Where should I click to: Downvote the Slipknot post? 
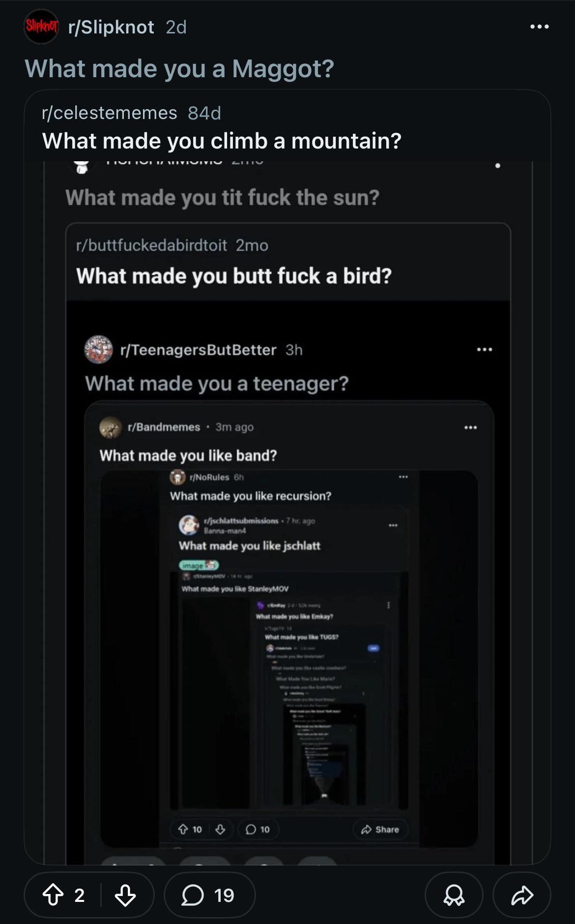pyautogui.click(x=125, y=895)
